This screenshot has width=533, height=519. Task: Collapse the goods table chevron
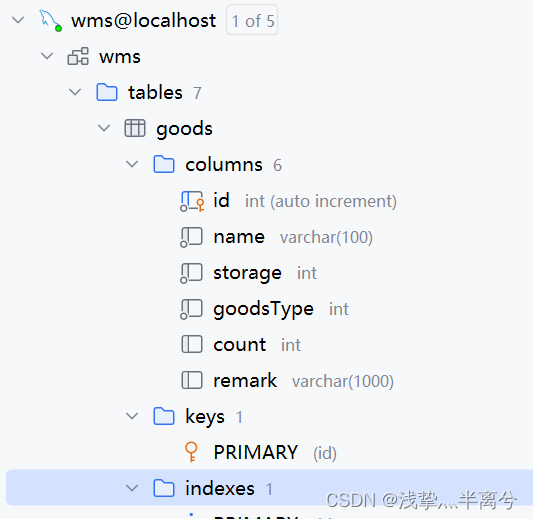[104, 128]
